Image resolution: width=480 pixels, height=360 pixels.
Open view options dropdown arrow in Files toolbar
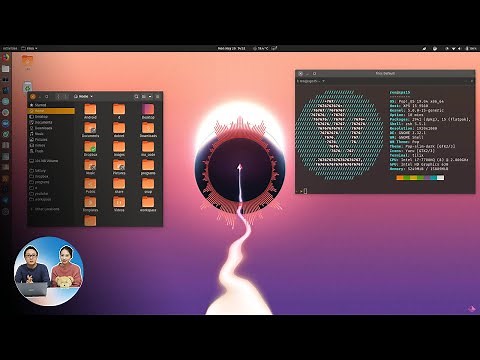point(150,96)
